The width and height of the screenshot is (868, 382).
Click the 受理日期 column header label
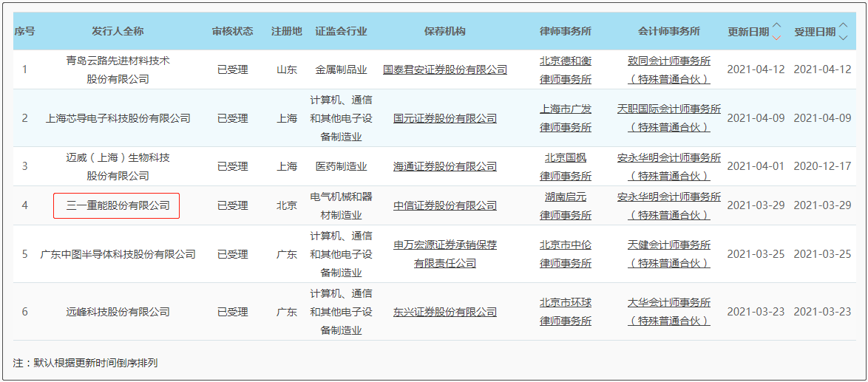point(815,32)
